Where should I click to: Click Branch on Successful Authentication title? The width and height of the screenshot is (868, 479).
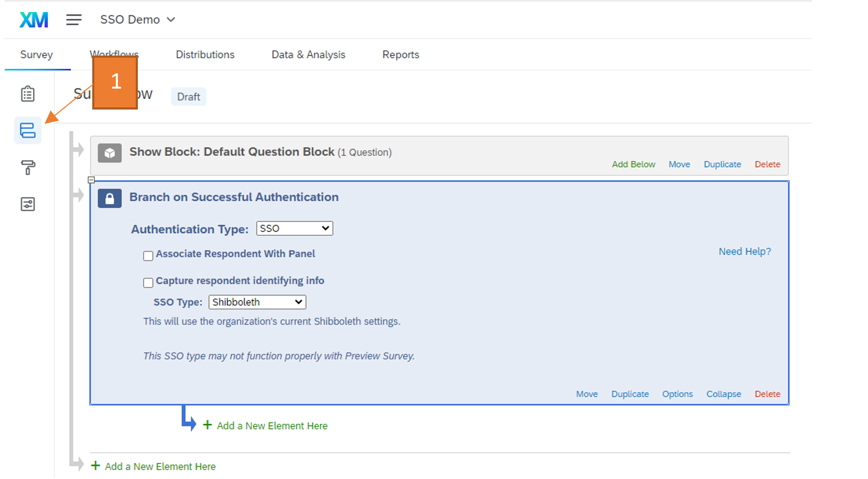point(234,197)
